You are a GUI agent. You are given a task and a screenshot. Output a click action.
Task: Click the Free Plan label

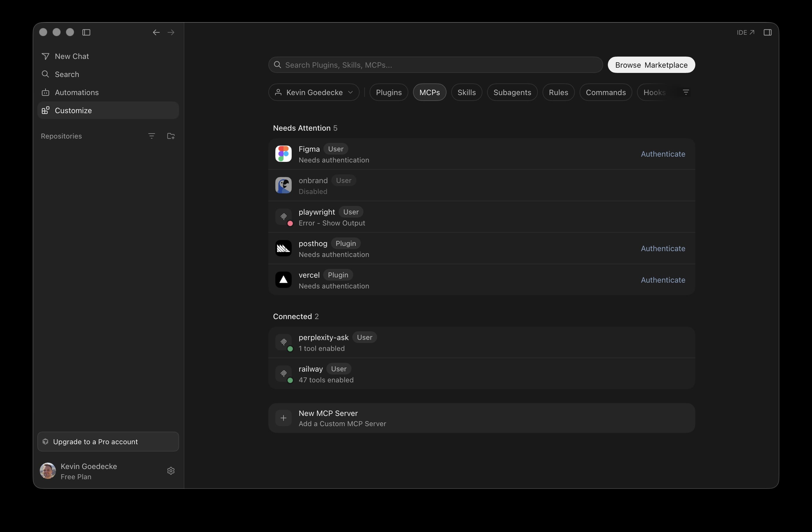[76, 477]
